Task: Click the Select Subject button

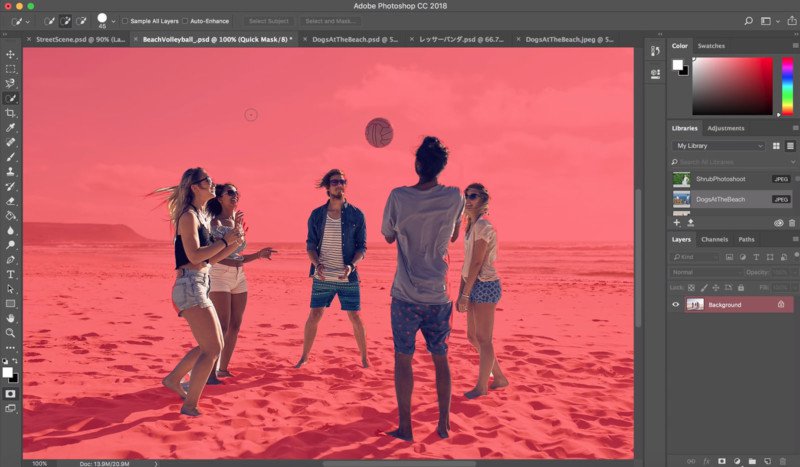Action: [269, 21]
